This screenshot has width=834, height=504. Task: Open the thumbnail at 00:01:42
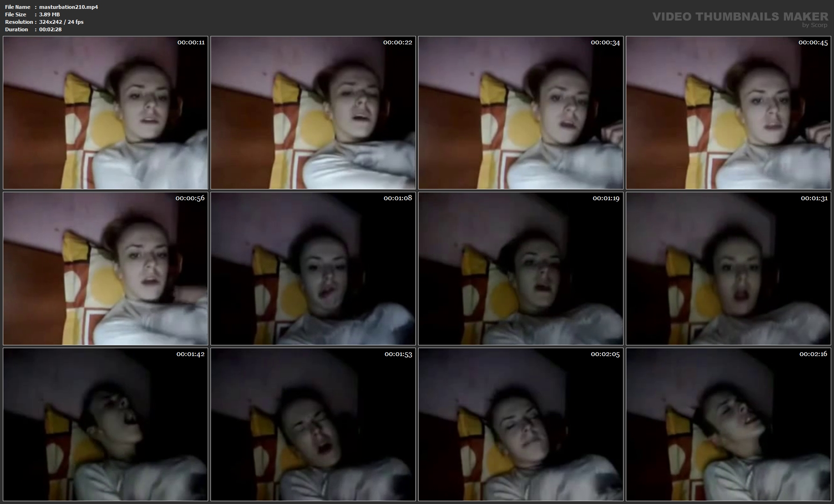[x=105, y=424]
